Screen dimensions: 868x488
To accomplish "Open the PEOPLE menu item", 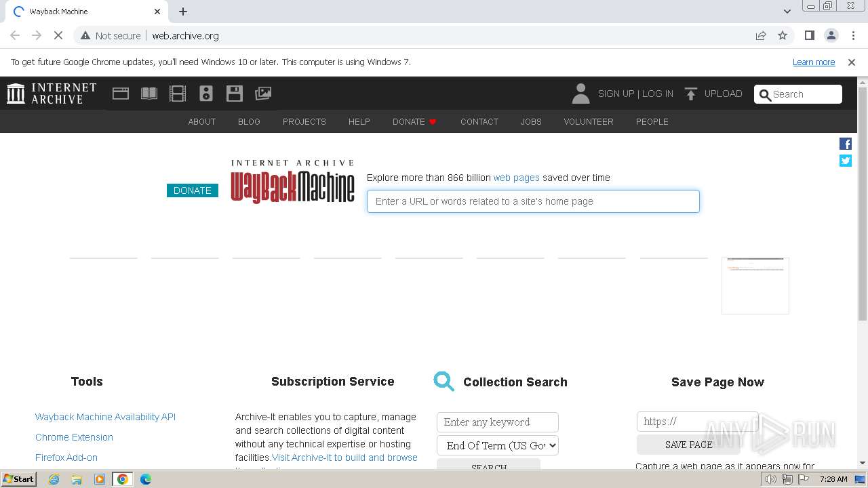I will tap(652, 121).
